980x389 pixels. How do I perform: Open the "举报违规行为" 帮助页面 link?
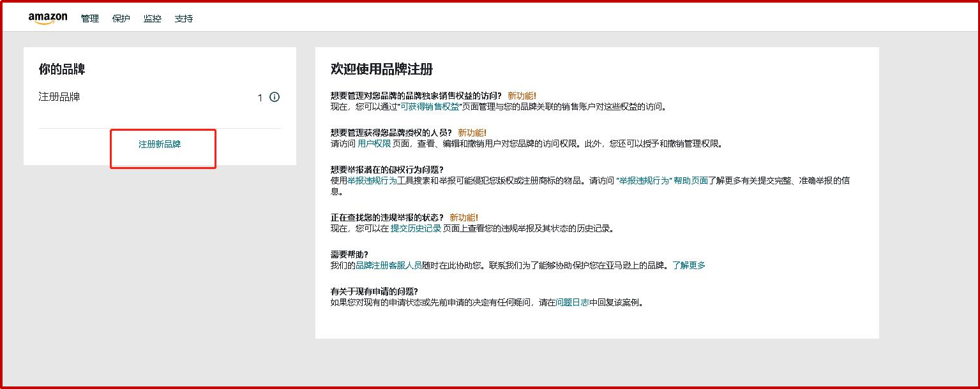pos(662,180)
